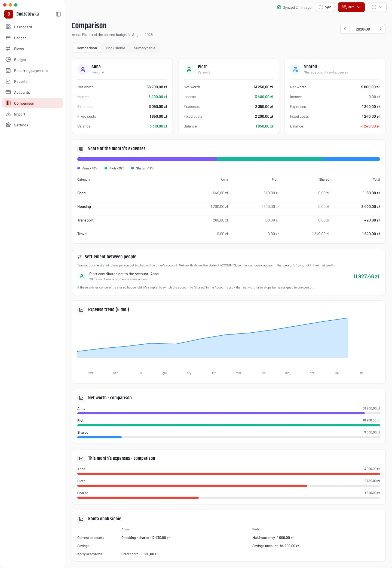Screen dimensions: 392x568
Task: Click the expense trend area chart
Action: click(x=213, y=338)
